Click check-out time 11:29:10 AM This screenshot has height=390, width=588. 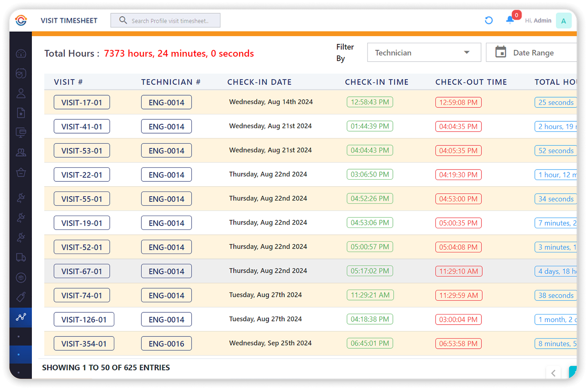coord(459,271)
